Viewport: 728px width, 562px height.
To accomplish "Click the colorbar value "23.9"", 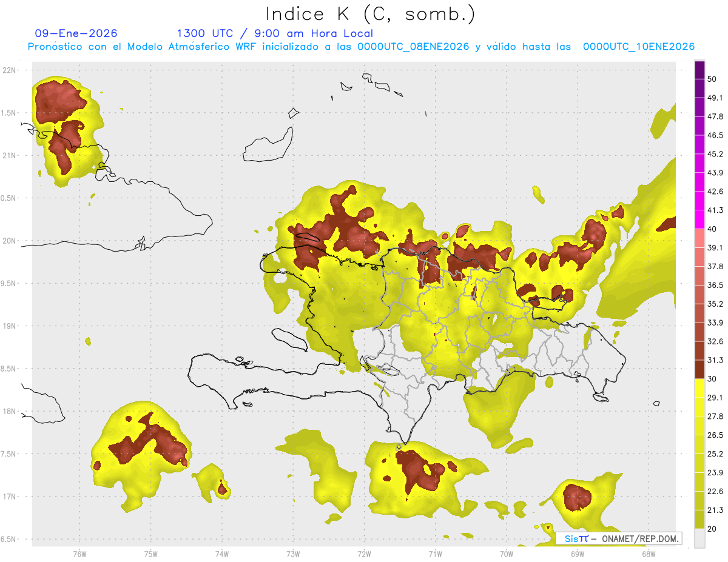I will coord(715,473).
